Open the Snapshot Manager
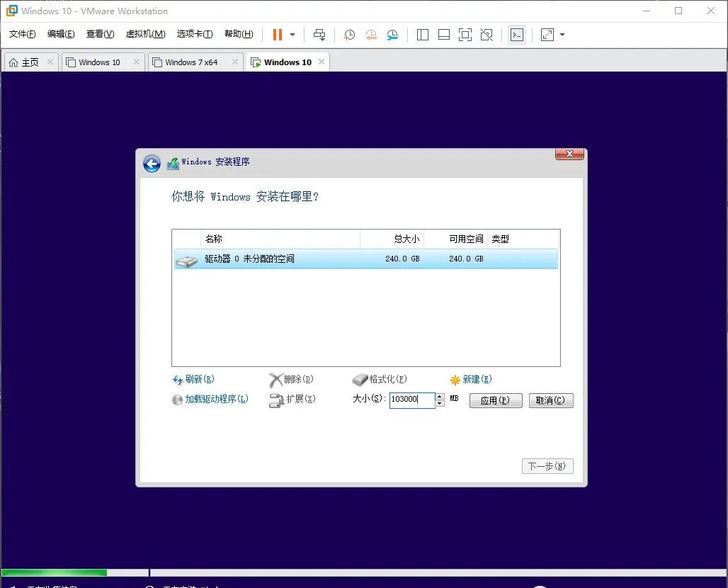This screenshot has width=728, height=588. pyautogui.click(x=394, y=35)
